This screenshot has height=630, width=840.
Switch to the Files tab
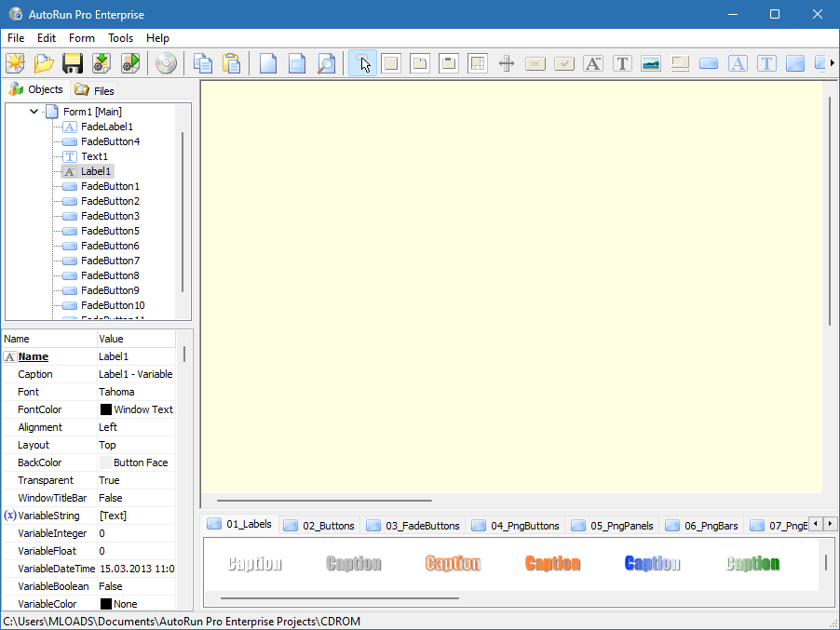(94, 90)
